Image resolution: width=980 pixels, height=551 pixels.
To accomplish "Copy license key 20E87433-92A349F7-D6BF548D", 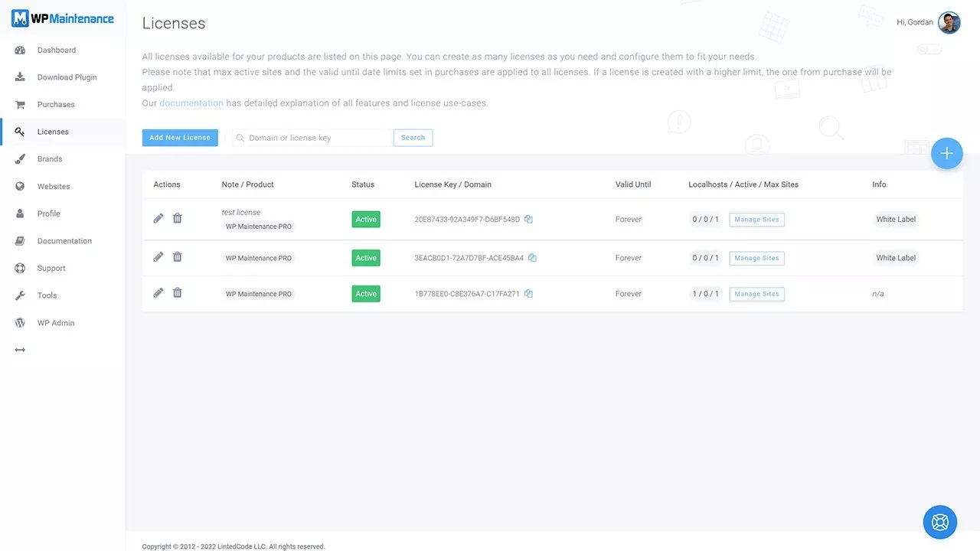I will point(528,220).
